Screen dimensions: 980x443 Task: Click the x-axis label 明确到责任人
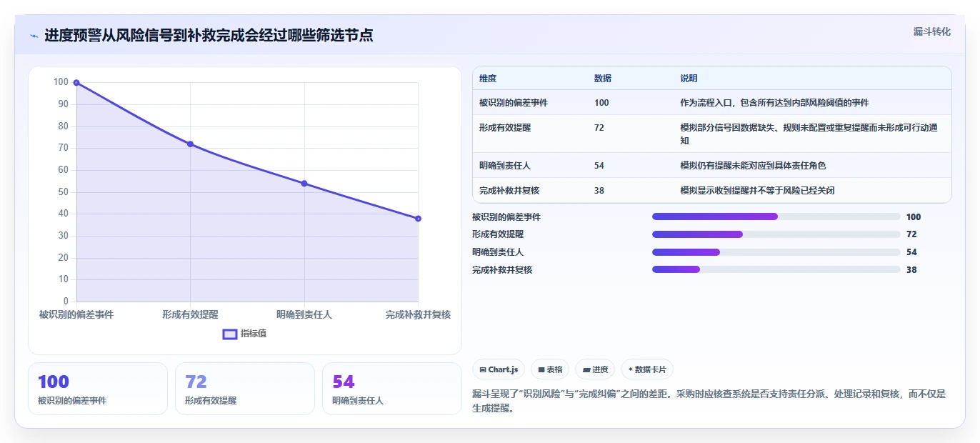click(304, 314)
